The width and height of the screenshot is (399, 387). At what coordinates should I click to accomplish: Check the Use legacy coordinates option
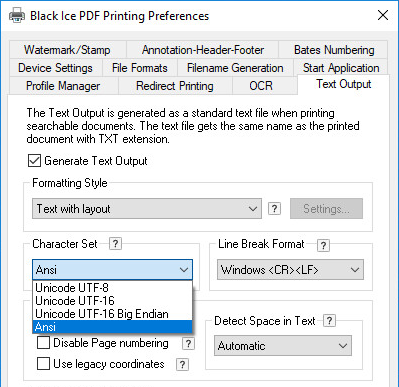(43, 364)
